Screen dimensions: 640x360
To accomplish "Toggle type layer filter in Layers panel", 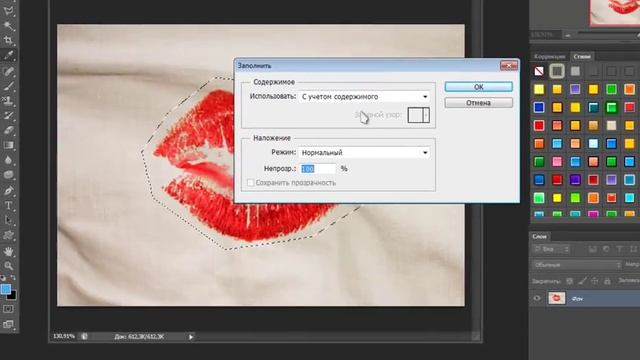I will (620, 249).
